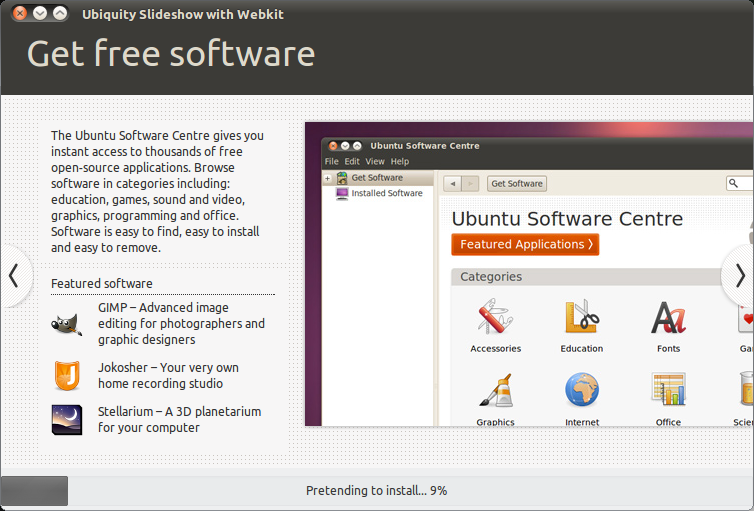
Task: Click the Software Centre search input field
Action: (x=741, y=183)
